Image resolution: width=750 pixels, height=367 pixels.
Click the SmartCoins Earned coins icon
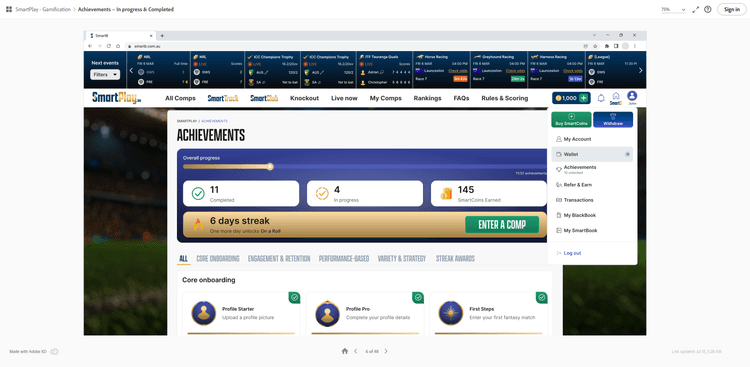click(446, 193)
